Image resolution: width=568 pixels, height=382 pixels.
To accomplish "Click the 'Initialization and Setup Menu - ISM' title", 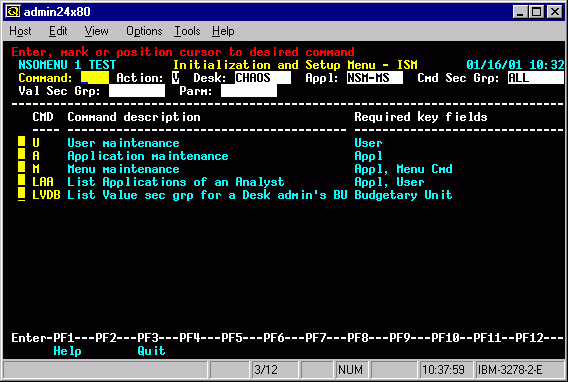I will click(x=295, y=65).
